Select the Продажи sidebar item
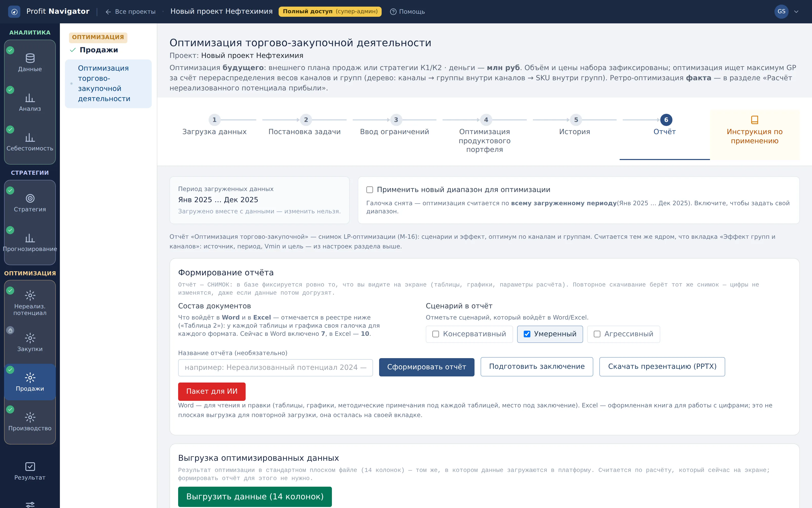 click(x=30, y=382)
